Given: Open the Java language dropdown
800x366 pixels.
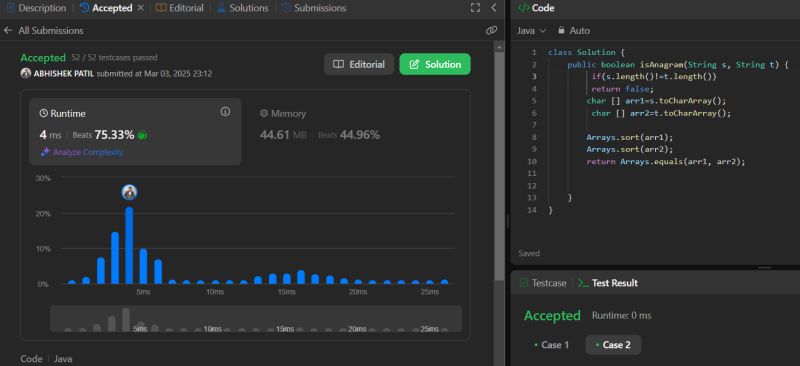Looking at the screenshot, I should tap(531, 31).
